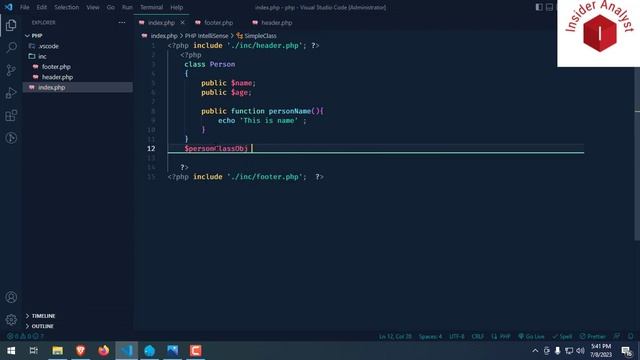Screen dimensions: 640x360
Task: Open the Run menu
Action: pos(127,7)
